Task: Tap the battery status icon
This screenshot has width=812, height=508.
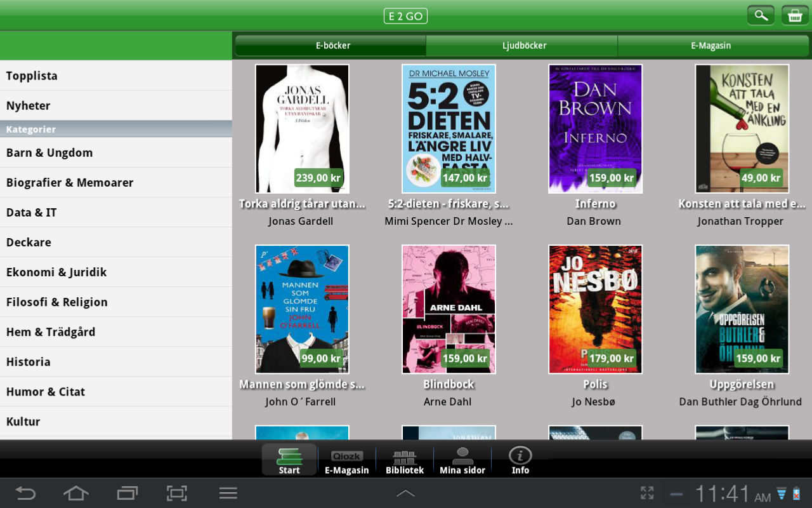Action: point(797,493)
